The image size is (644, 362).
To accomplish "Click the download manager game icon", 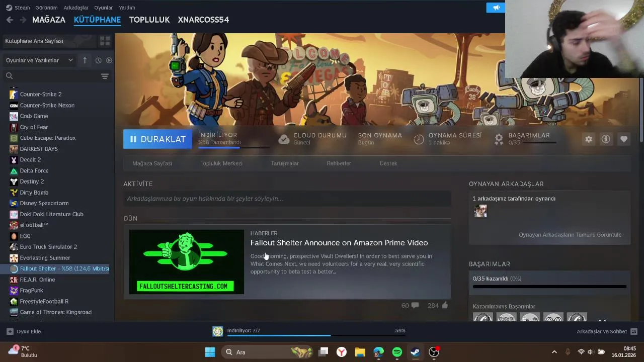I will pyautogui.click(x=218, y=331).
